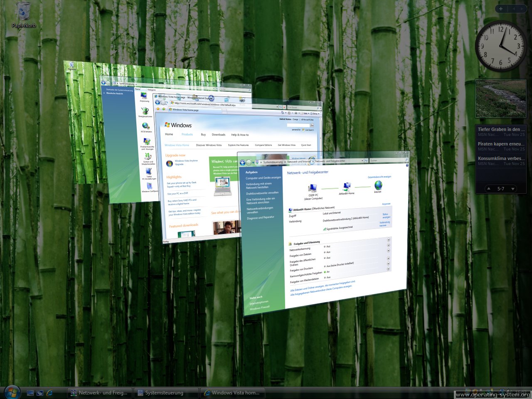The height and width of the screenshot is (399, 532).
Task: Click the analog clock gadget
Action: coord(501,46)
